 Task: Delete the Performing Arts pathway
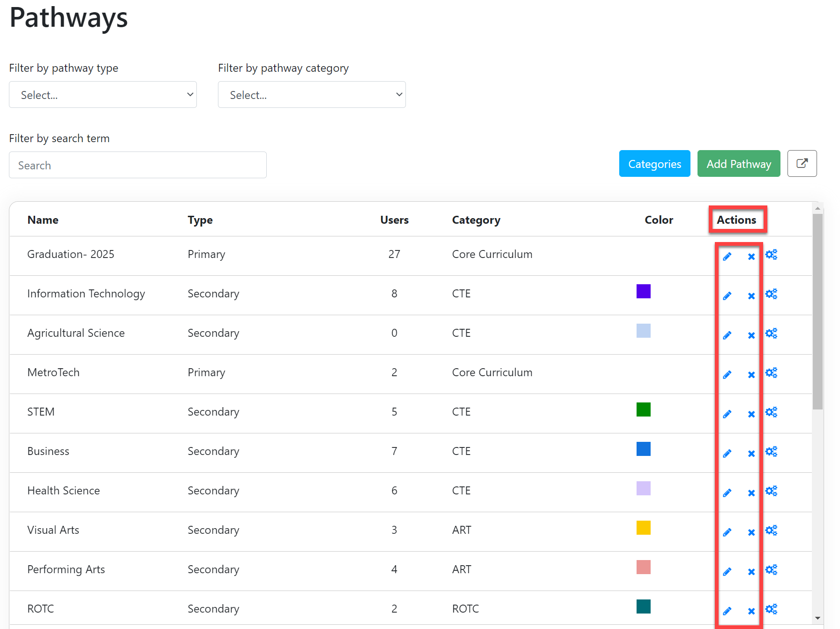[x=751, y=571]
